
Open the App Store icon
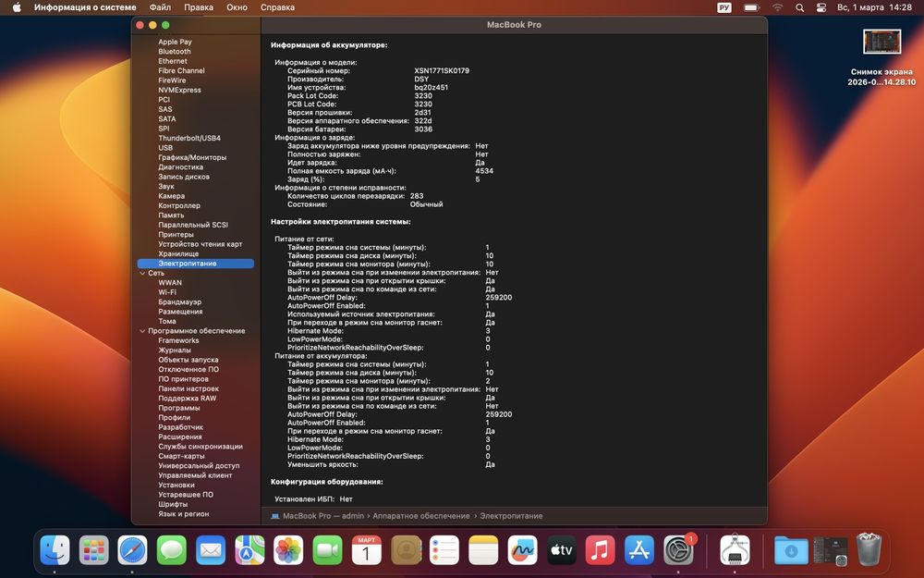point(638,550)
